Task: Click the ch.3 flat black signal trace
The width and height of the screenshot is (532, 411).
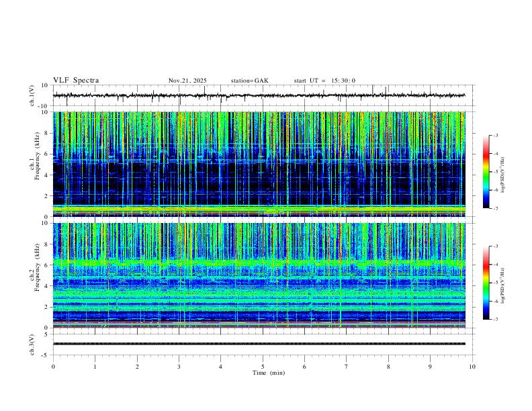Action: coord(259,344)
